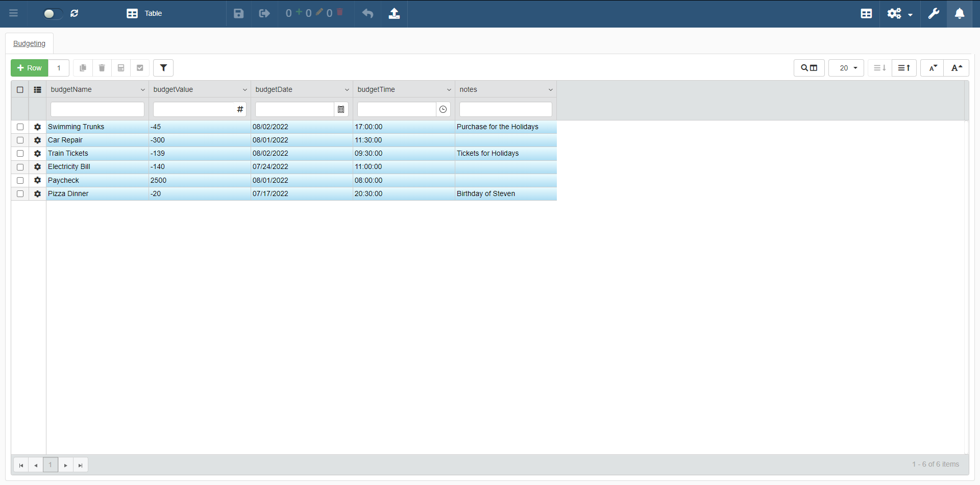
Task: Open the notifications bell
Action: 960,13
